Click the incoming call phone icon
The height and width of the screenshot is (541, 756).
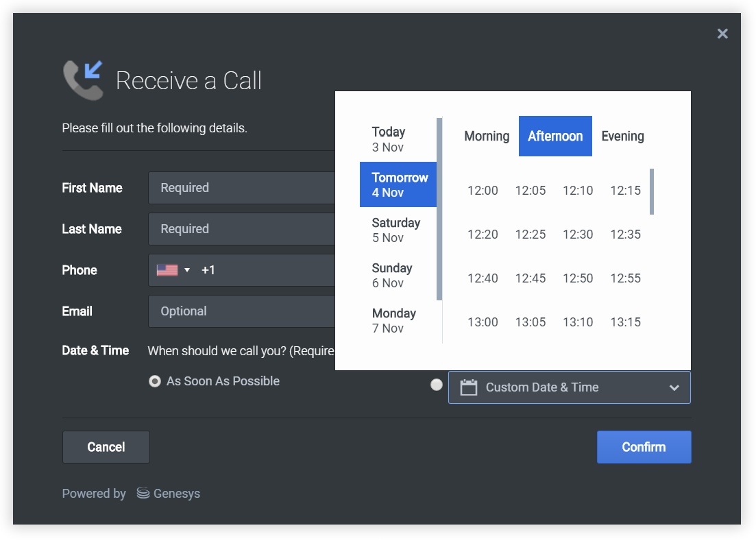pos(83,80)
